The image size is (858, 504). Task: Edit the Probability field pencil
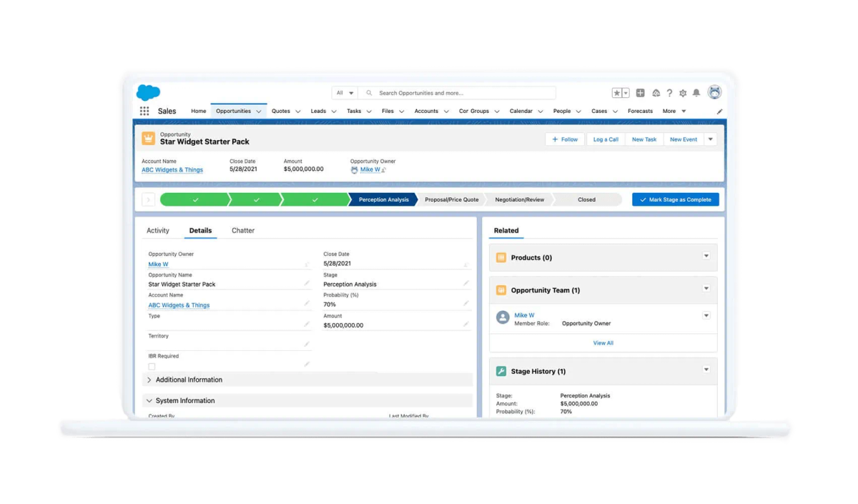click(x=465, y=303)
